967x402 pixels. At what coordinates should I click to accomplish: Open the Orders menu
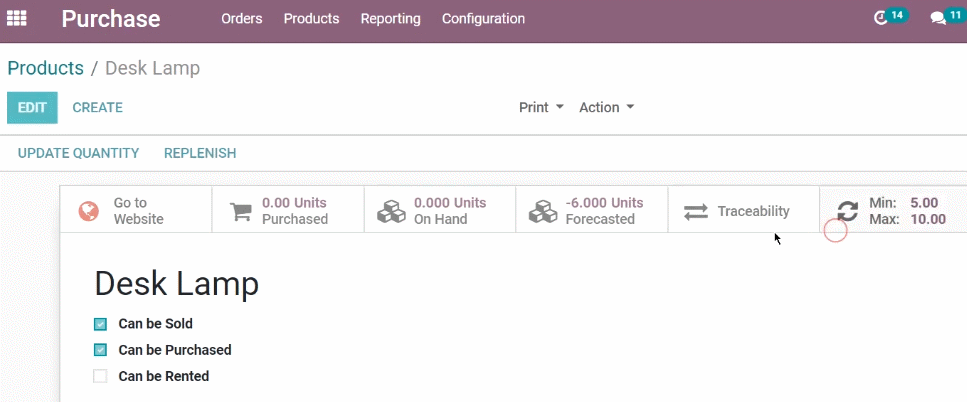[242, 19]
